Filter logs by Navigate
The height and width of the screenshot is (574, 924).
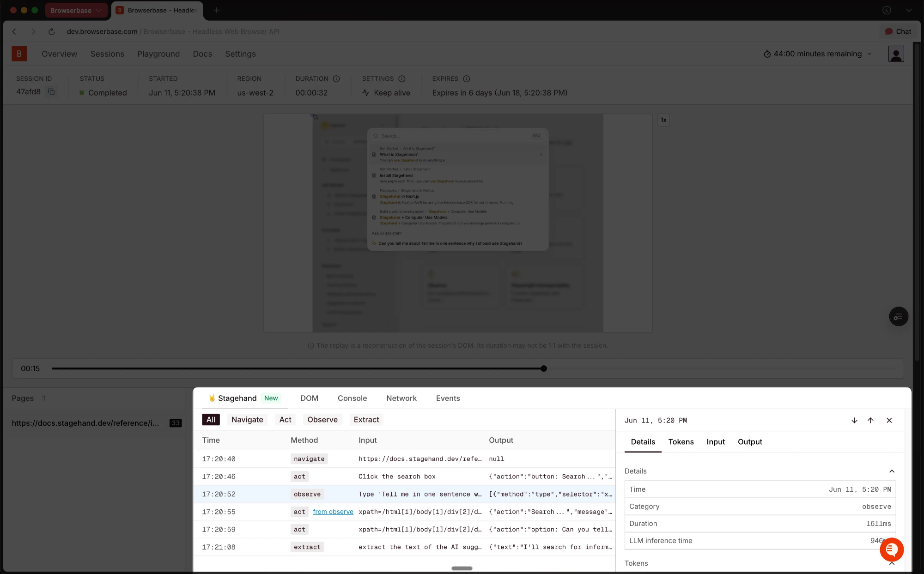(247, 419)
